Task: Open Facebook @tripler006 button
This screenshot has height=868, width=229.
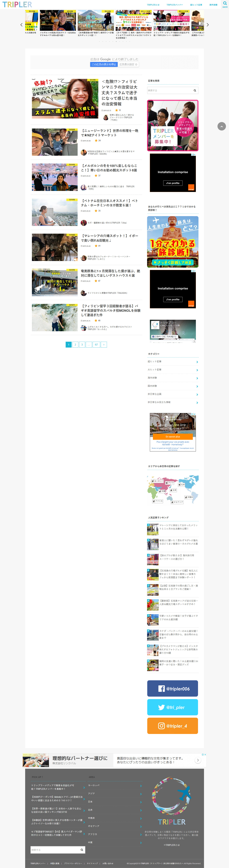Action: 173,688
